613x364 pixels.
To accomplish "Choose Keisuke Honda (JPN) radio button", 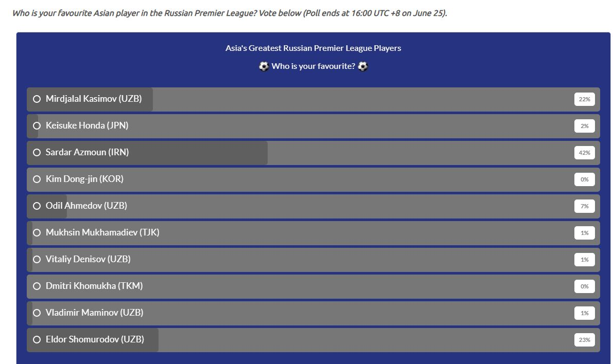I will coord(37,126).
